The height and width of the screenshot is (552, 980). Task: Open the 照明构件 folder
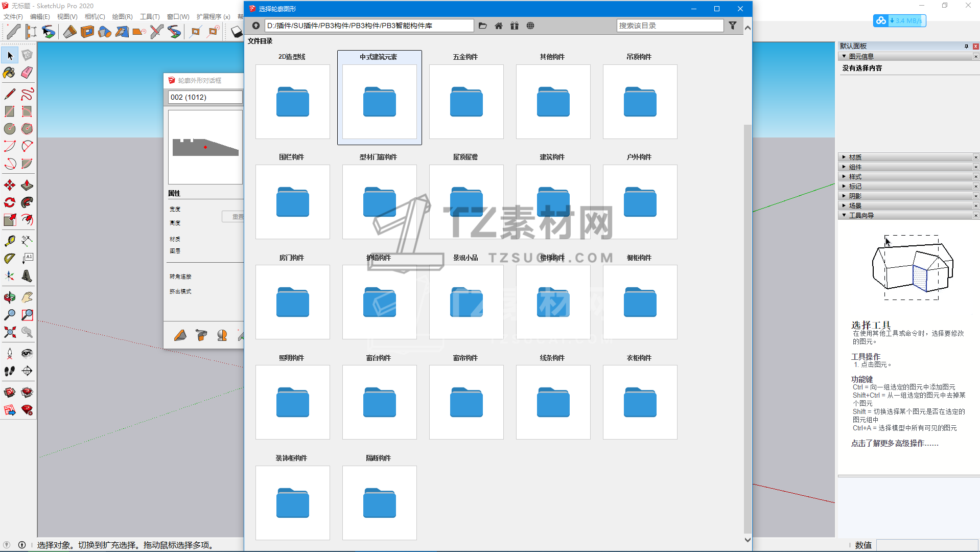[293, 402]
